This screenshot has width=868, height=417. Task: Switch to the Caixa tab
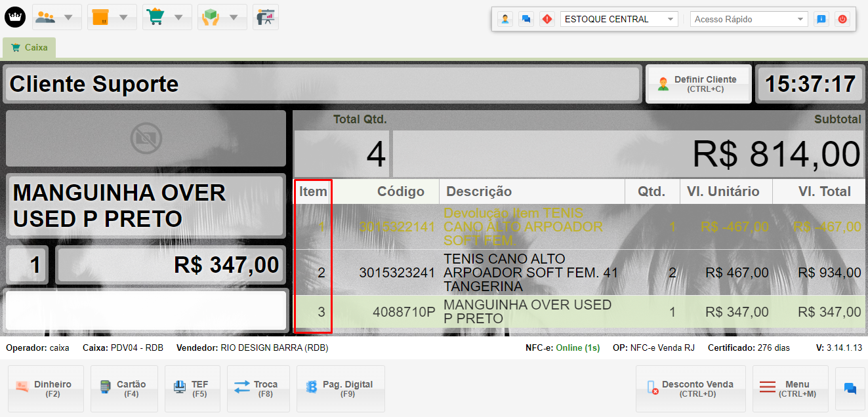30,47
